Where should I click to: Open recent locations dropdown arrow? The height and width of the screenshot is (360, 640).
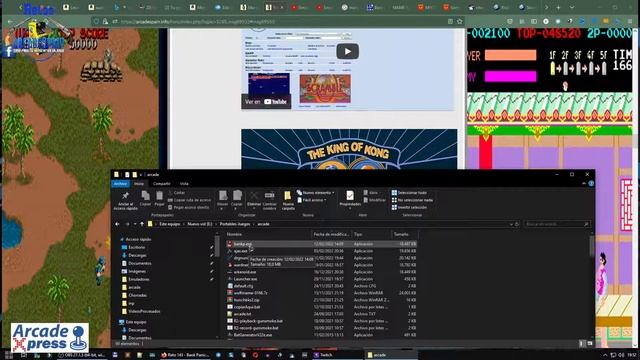point(135,224)
